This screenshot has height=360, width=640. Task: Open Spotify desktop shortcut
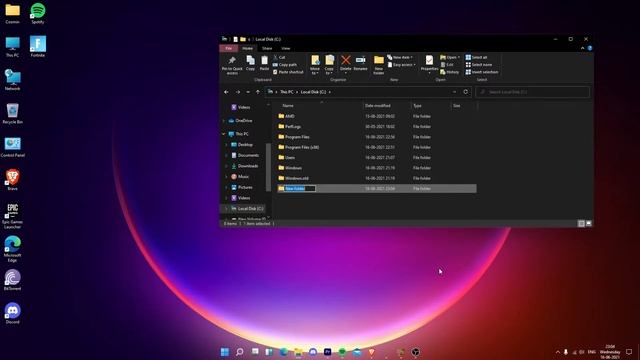pyautogui.click(x=38, y=13)
